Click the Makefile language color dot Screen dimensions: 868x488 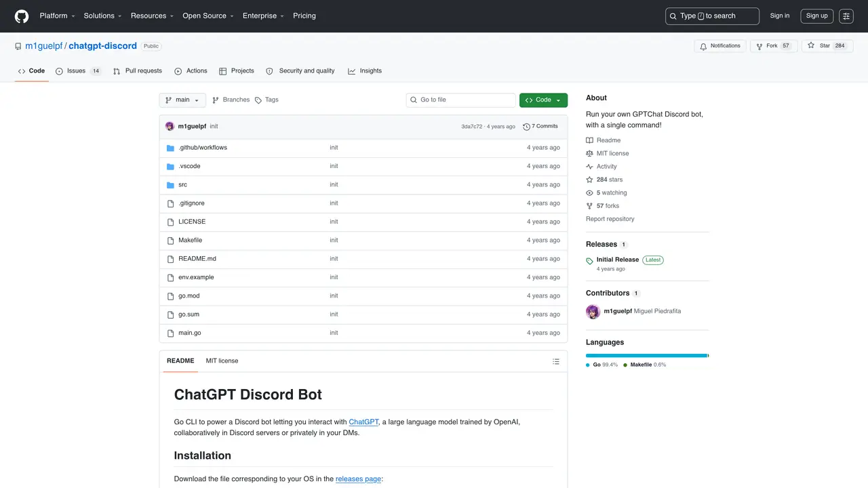point(625,365)
